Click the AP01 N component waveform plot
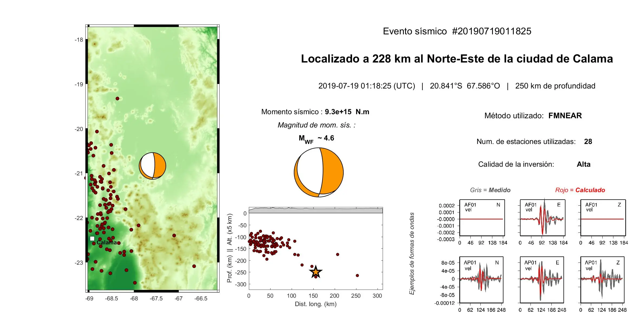 481,280
